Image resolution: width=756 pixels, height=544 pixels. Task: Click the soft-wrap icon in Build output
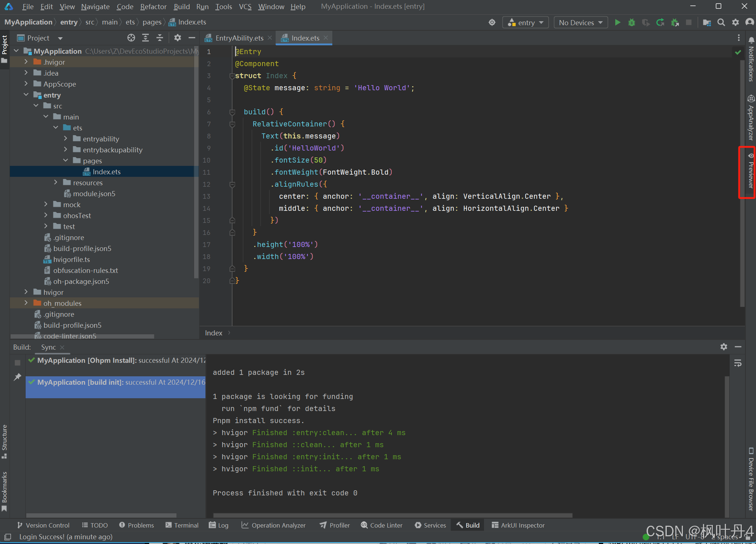[738, 363]
